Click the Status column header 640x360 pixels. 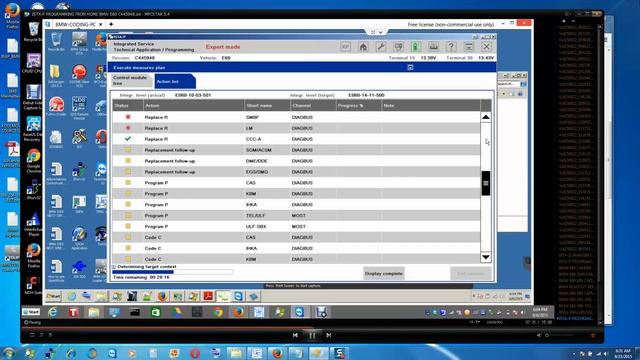coord(127,106)
